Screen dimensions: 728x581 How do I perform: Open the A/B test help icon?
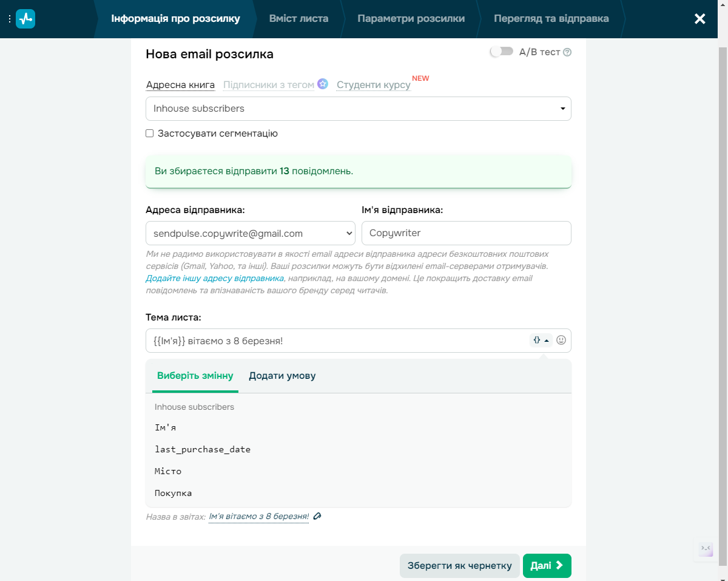tap(567, 52)
